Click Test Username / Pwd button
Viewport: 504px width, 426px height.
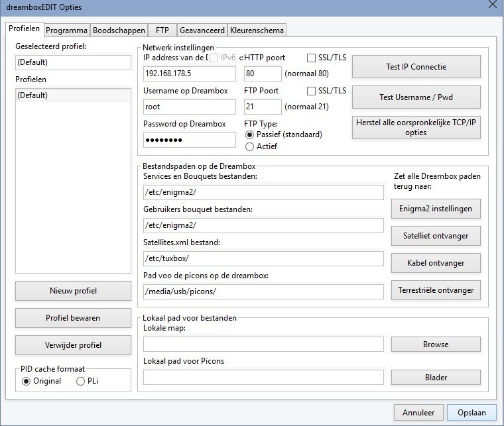point(416,97)
